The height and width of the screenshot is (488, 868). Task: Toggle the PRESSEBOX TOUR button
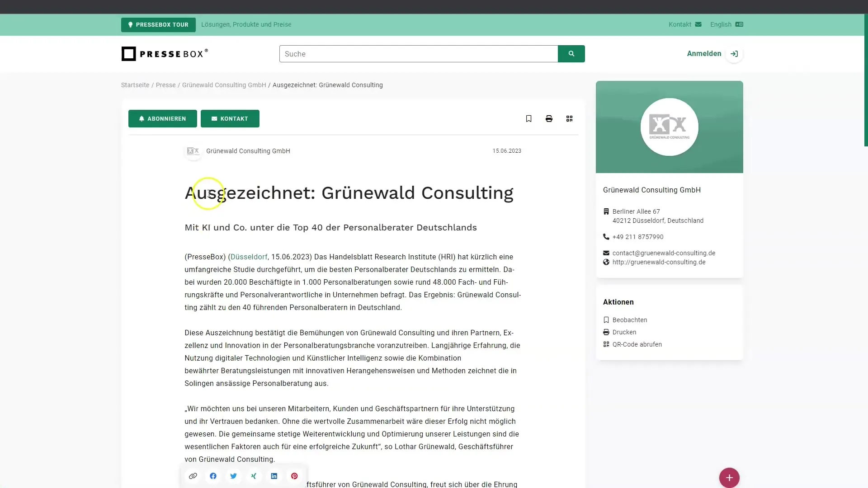pos(158,24)
